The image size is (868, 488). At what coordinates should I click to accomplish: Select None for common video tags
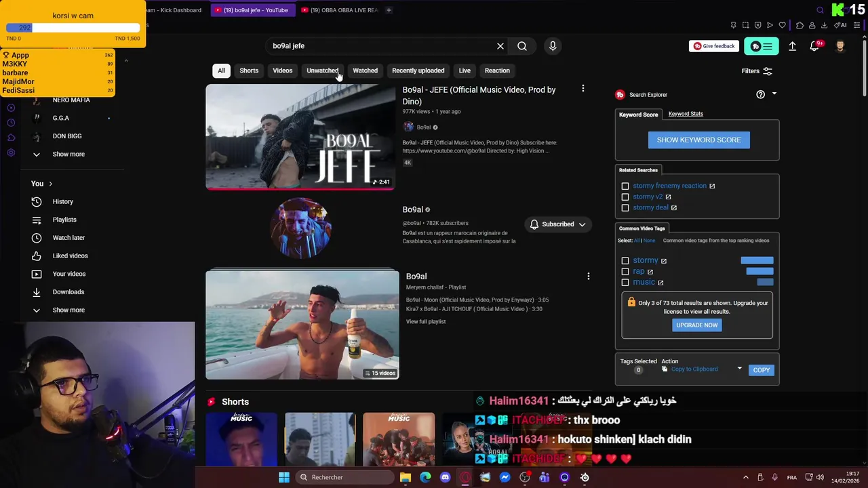tap(649, 241)
